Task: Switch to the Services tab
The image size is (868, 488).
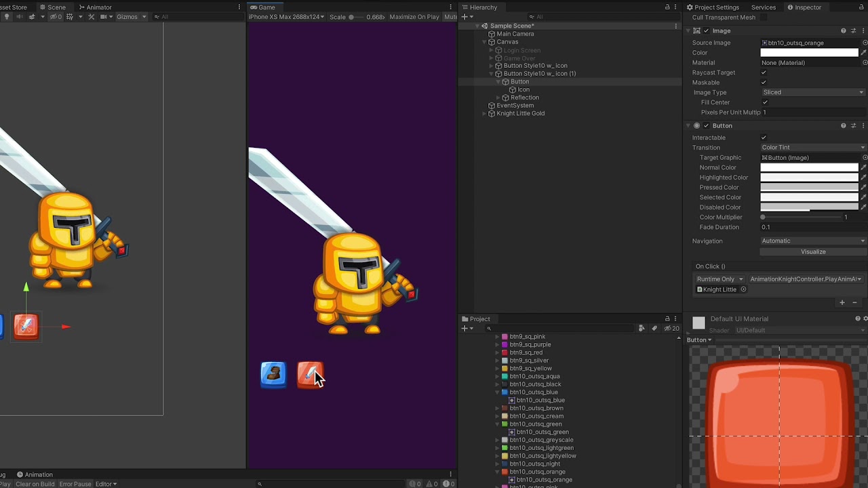Action: (763, 7)
